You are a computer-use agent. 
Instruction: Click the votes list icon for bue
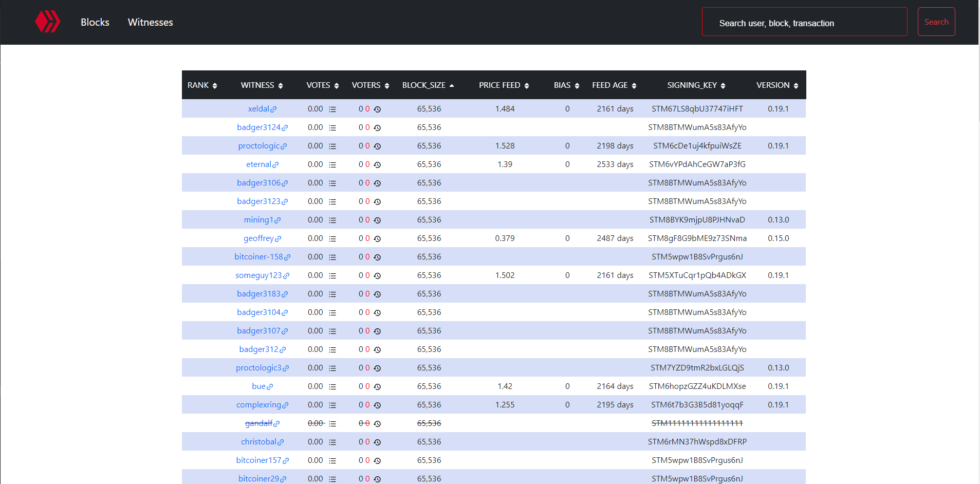click(332, 387)
